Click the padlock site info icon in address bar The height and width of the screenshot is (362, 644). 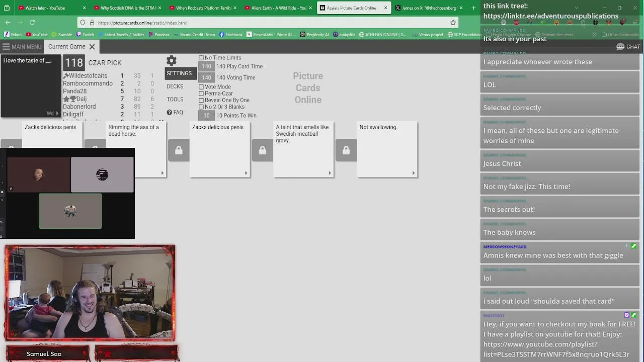(x=92, y=23)
